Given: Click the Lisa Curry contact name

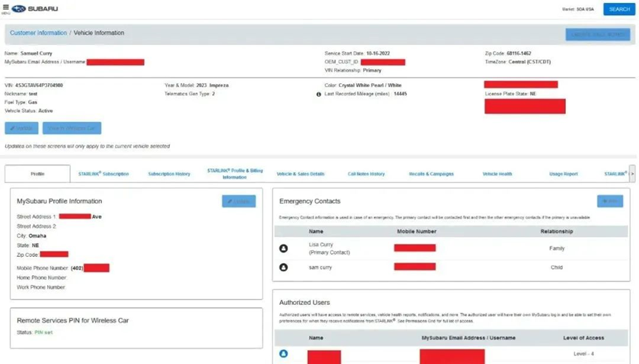Looking at the screenshot, I should click(x=321, y=244).
